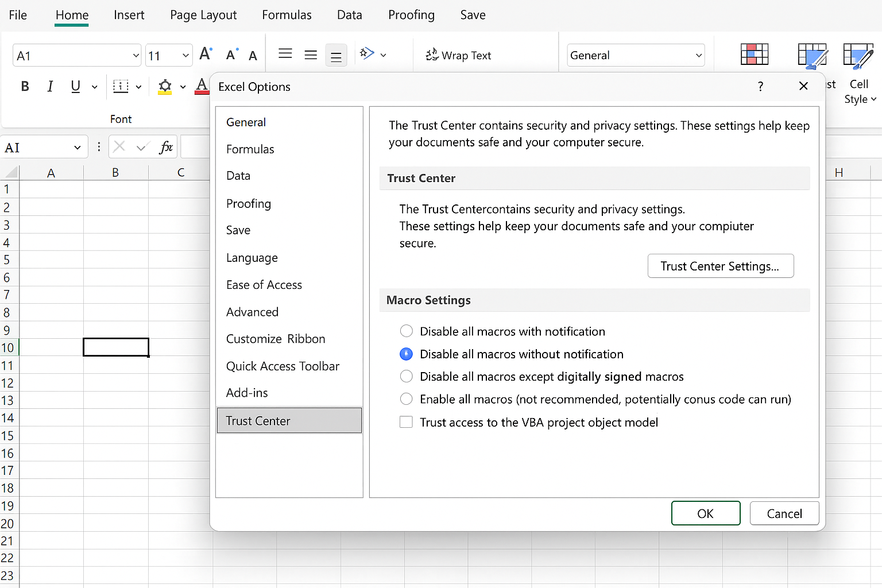Click the dialog help question mark
Viewport: 882px width, 588px height.
[x=760, y=86]
